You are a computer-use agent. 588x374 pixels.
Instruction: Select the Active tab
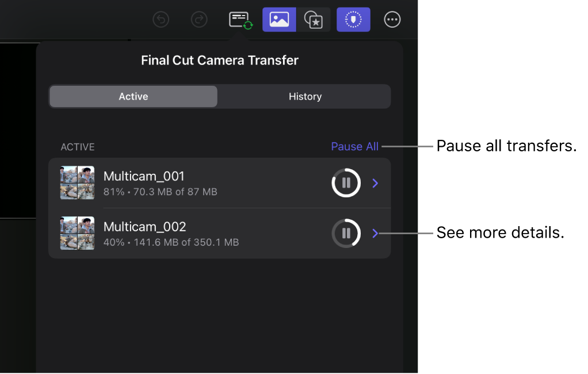pos(133,96)
